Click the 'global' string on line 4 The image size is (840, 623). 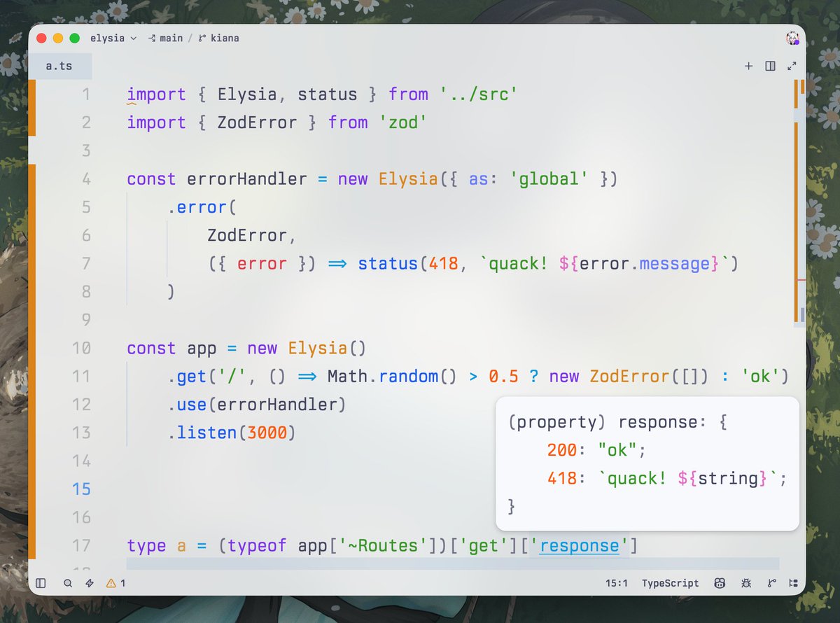(549, 179)
